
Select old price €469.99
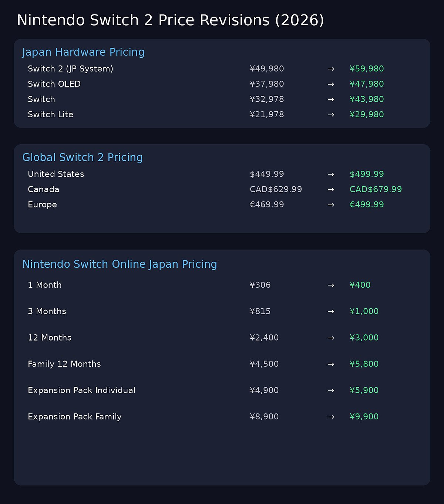click(267, 204)
